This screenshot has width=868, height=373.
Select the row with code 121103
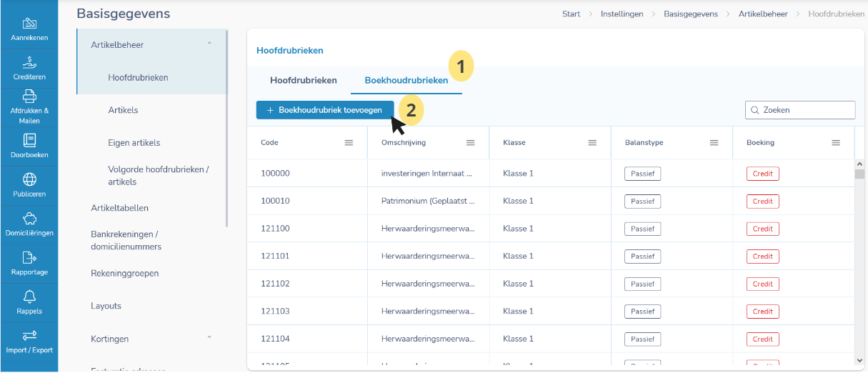coord(550,311)
